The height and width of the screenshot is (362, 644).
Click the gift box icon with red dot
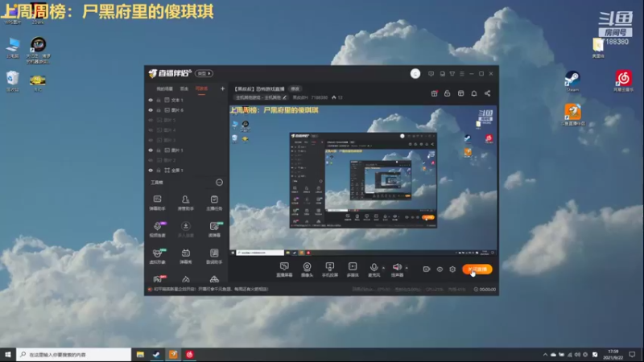pyautogui.click(x=434, y=93)
